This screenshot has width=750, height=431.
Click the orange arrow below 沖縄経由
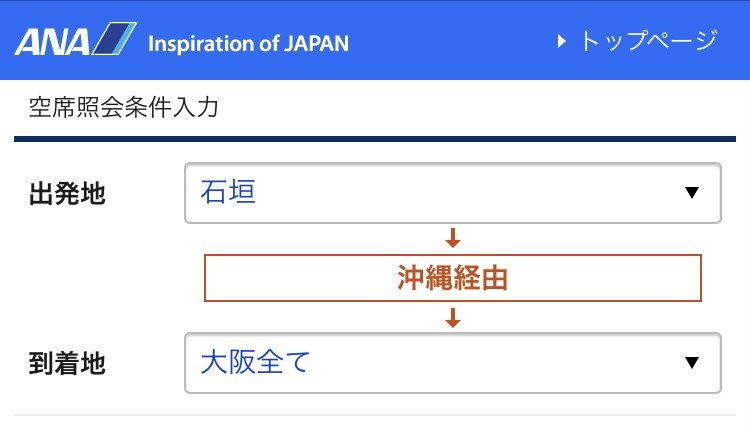(x=452, y=318)
